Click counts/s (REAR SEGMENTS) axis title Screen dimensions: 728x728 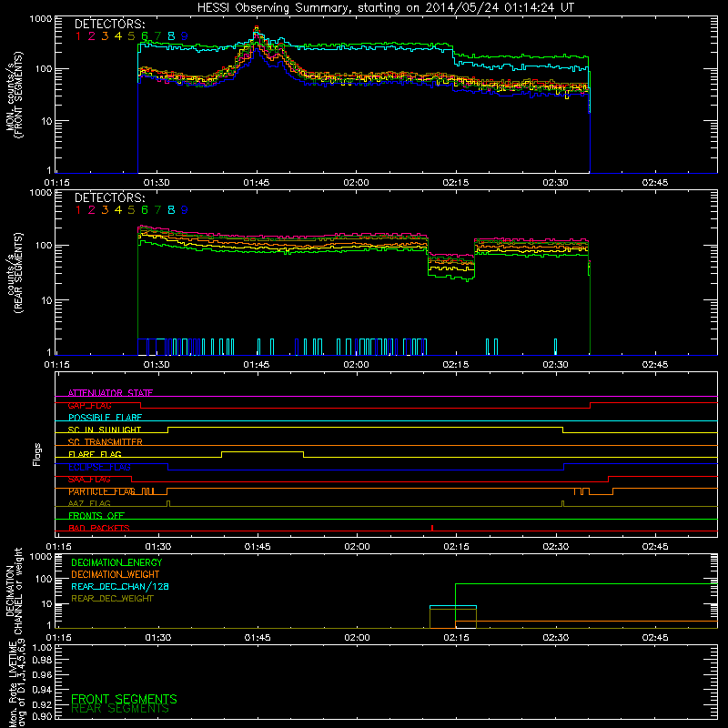(x=15, y=273)
